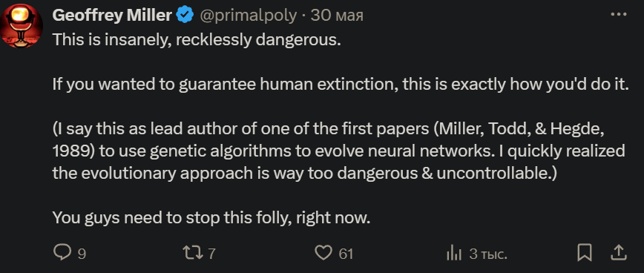This screenshot has height=273, width=644.
Task: Open the three-dot more options menu
Action: coord(619,14)
